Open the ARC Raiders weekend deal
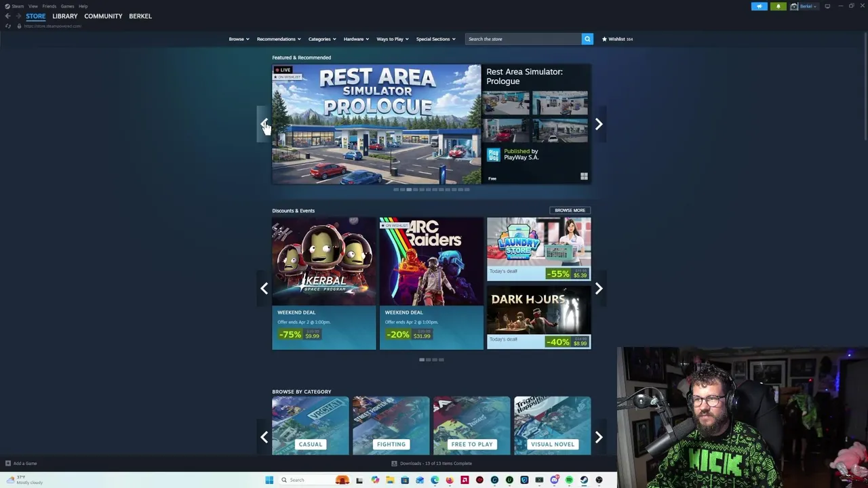Viewport: 868px width, 488px height. pos(431,284)
